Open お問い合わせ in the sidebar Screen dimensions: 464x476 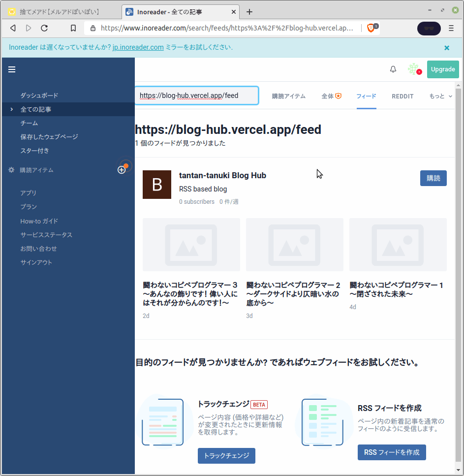(38, 249)
